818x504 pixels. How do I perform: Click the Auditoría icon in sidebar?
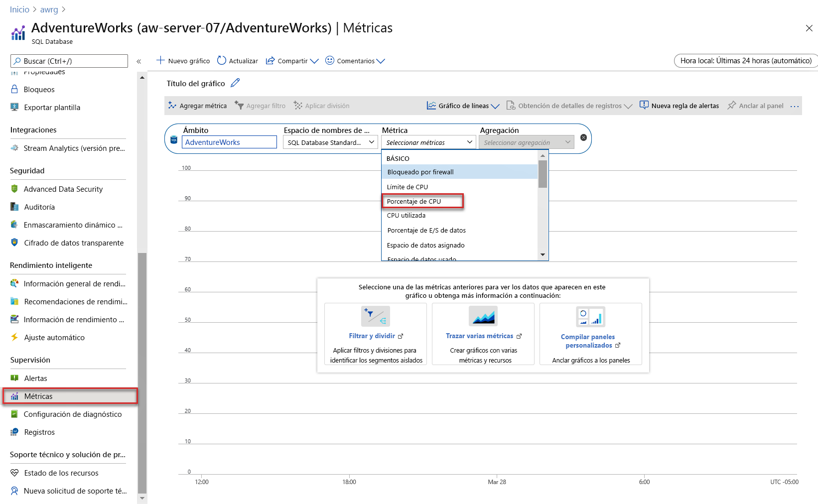(14, 207)
